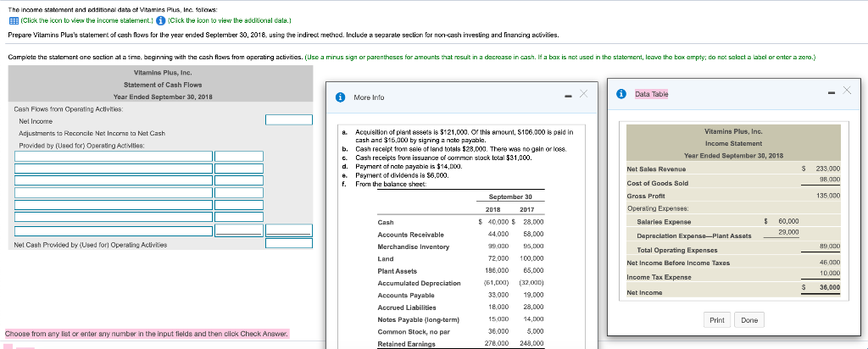Open the income statement grid icon

pos(14,21)
